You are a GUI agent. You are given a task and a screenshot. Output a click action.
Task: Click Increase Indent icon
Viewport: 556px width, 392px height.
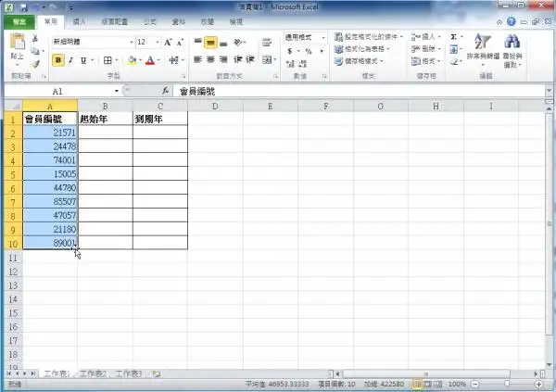click(x=250, y=59)
